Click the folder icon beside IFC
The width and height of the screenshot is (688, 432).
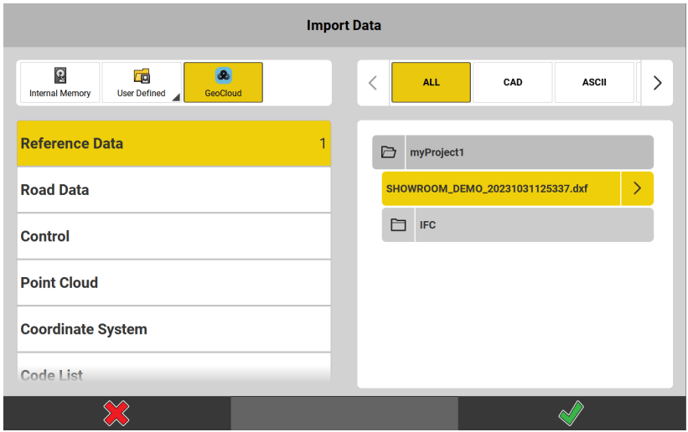(398, 225)
